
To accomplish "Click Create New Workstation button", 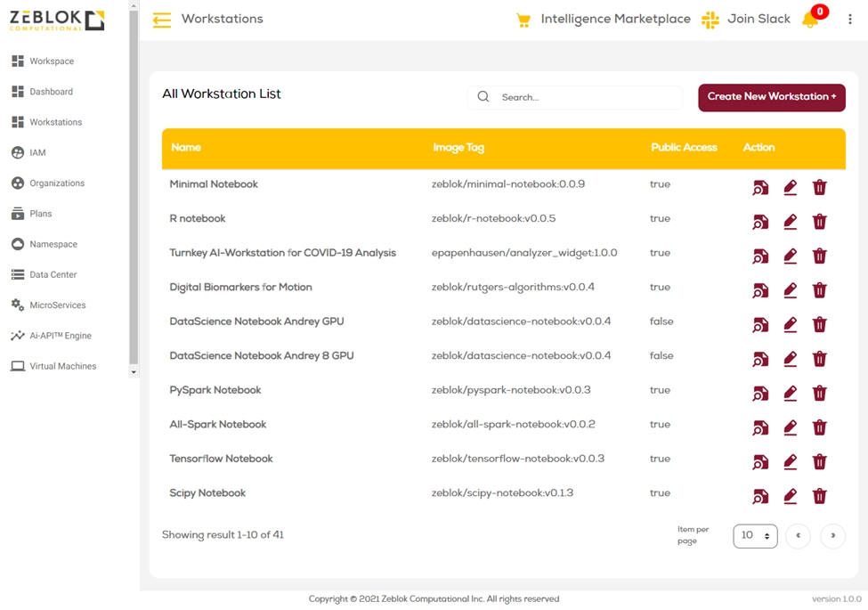I will click(x=771, y=97).
